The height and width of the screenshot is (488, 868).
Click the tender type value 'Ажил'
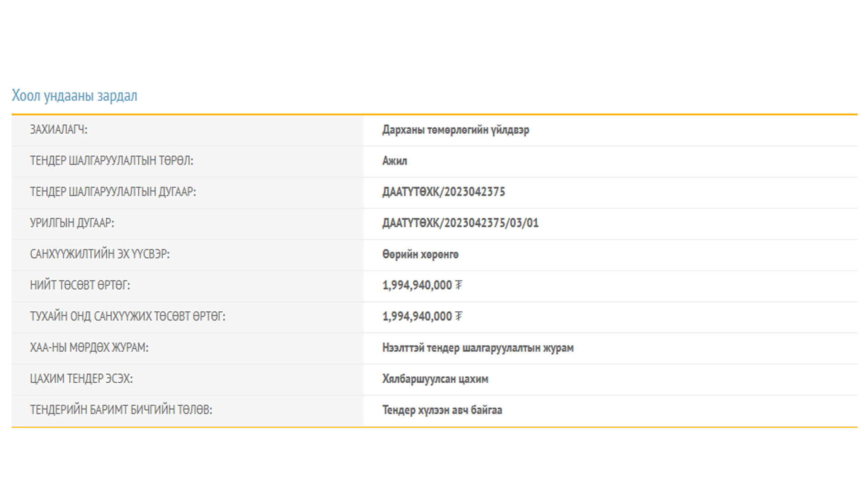(x=394, y=161)
